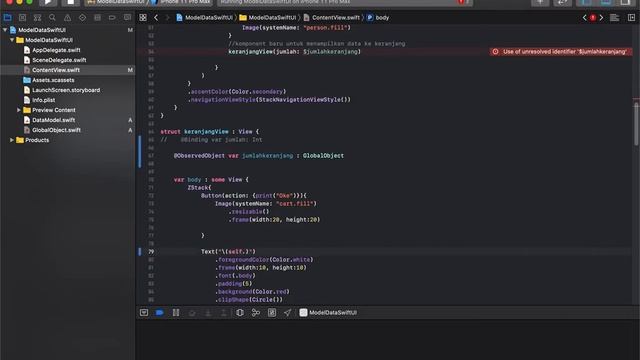This screenshot has width=640, height=360.
Task: Open Assets.xcassets
Action: [x=53, y=80]
